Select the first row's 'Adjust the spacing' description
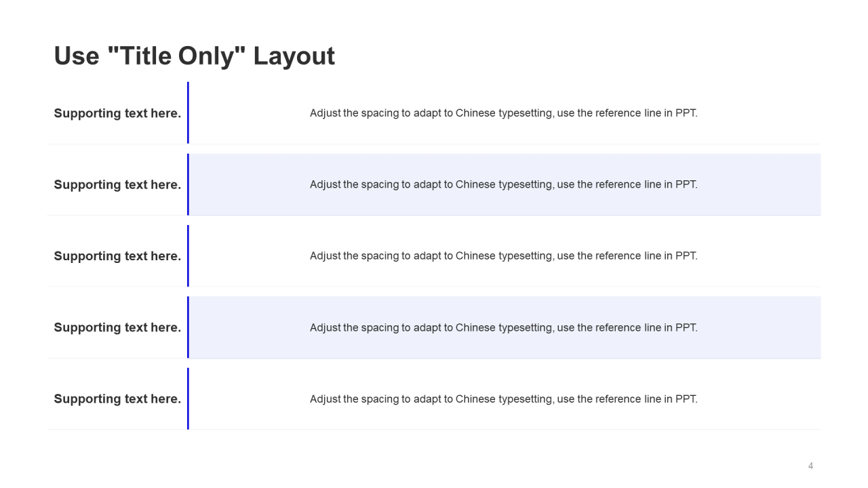 click(x=503, y=113)
